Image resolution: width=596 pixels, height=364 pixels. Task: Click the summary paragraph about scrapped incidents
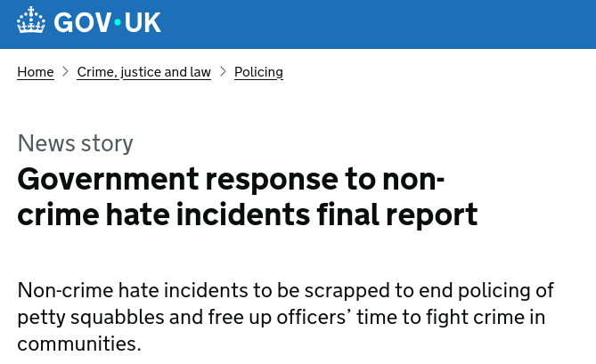tap(285, 317)
